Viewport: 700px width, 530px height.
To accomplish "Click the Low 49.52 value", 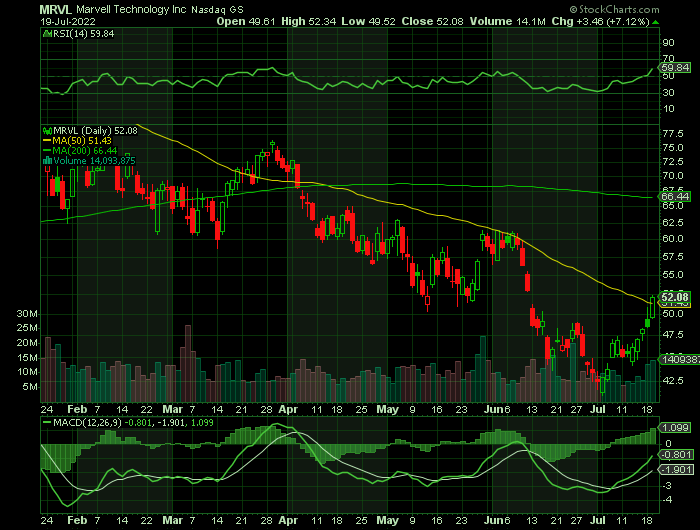I will 368,21.
